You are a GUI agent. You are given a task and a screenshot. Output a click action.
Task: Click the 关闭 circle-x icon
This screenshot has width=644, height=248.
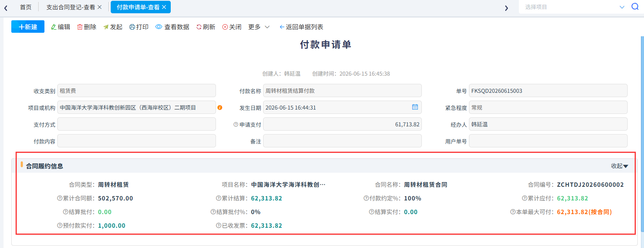[x=225, y=27]
